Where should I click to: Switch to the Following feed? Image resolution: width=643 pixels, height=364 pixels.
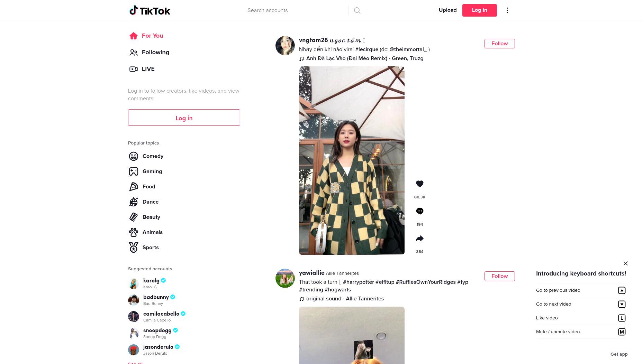[149, 53]
